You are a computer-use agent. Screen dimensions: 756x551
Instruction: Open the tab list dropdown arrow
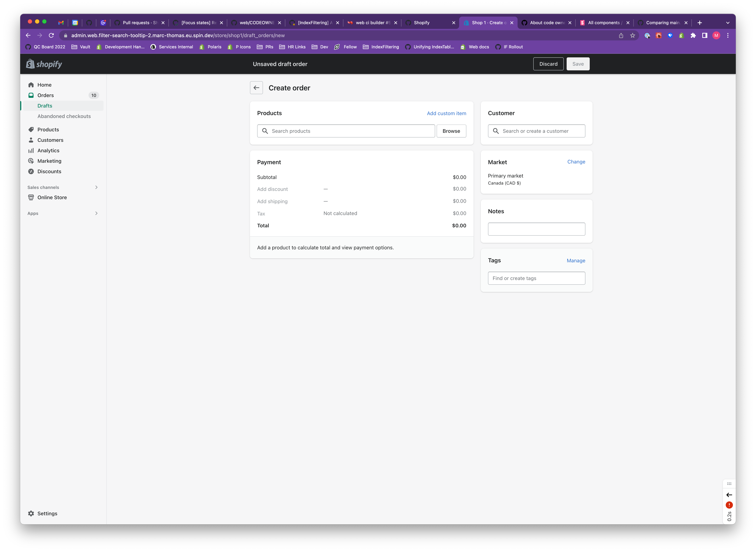point(728,23)
